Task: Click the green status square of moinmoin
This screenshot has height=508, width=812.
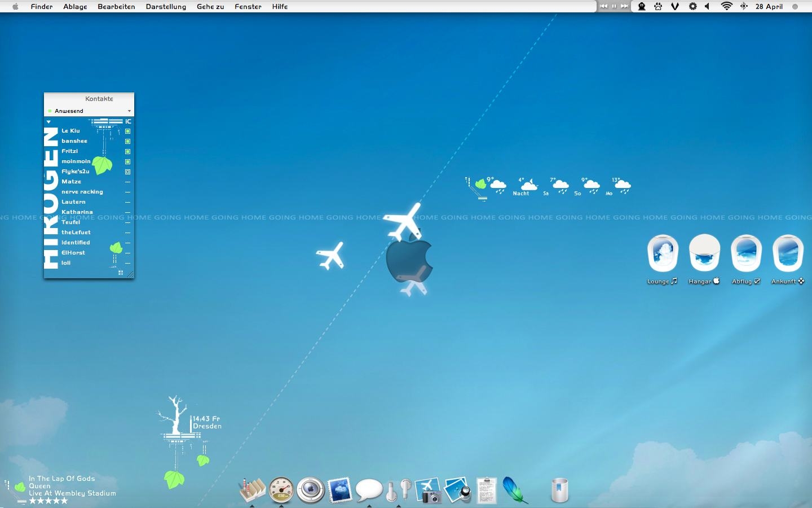Action: (x=127, y=161)
